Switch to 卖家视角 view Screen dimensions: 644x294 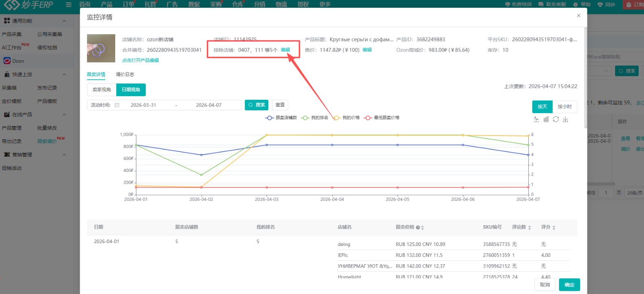click(102, 90)
